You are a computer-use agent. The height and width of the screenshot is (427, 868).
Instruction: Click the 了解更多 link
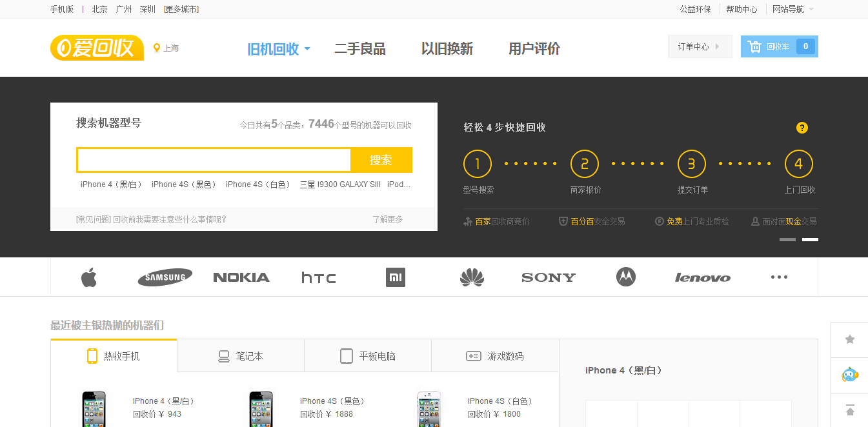click(388, 219)
